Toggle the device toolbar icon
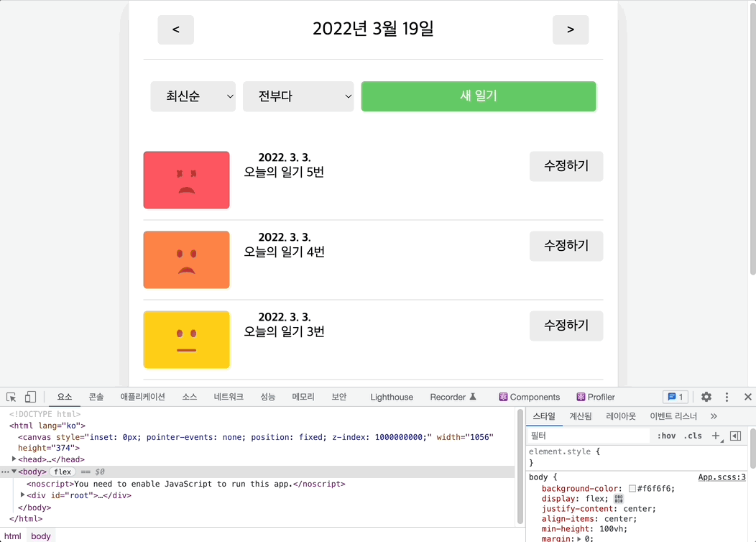The height and width of the screenshot is (542, 756). pyautogui.click(x=30, y=397)
